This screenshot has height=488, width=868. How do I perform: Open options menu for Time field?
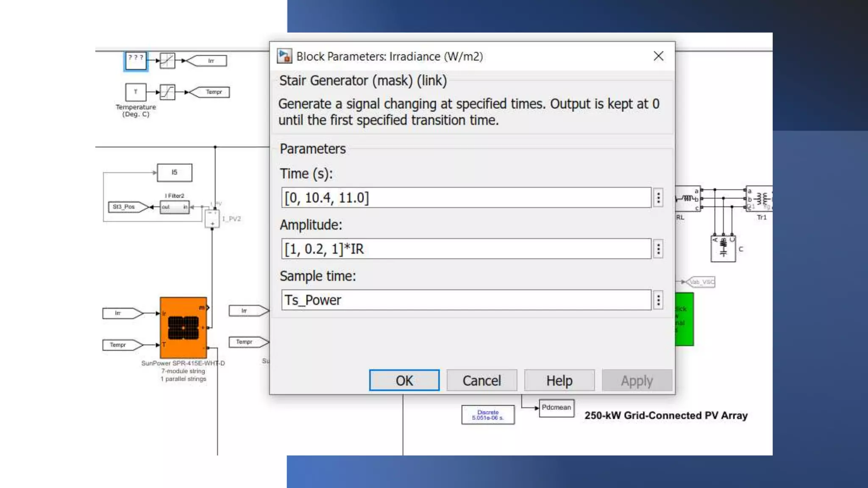tap(658, 198)
